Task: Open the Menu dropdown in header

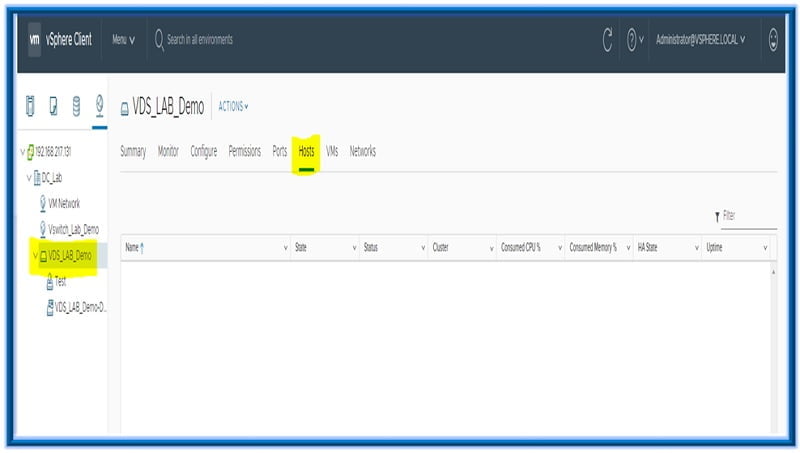Action: (123, 40)
